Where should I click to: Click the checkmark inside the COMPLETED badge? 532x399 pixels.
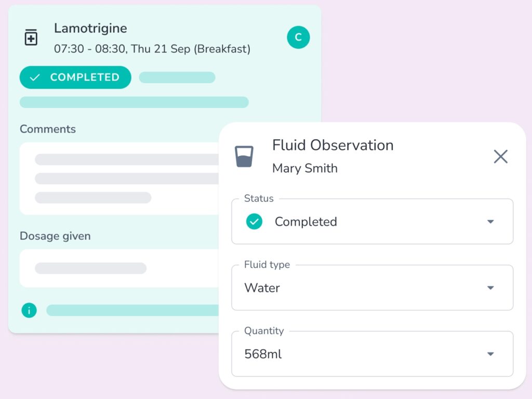pos(35,77)
